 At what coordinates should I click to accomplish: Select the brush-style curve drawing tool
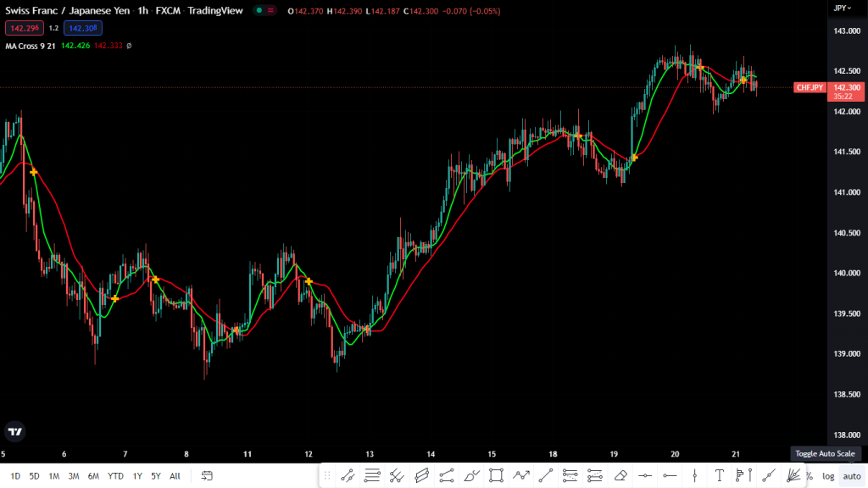471,475
